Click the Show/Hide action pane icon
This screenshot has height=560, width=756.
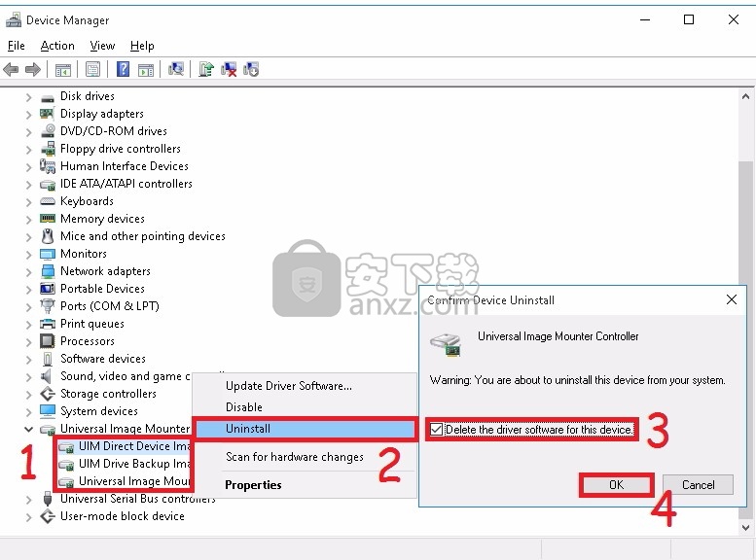tap(146, 69)
